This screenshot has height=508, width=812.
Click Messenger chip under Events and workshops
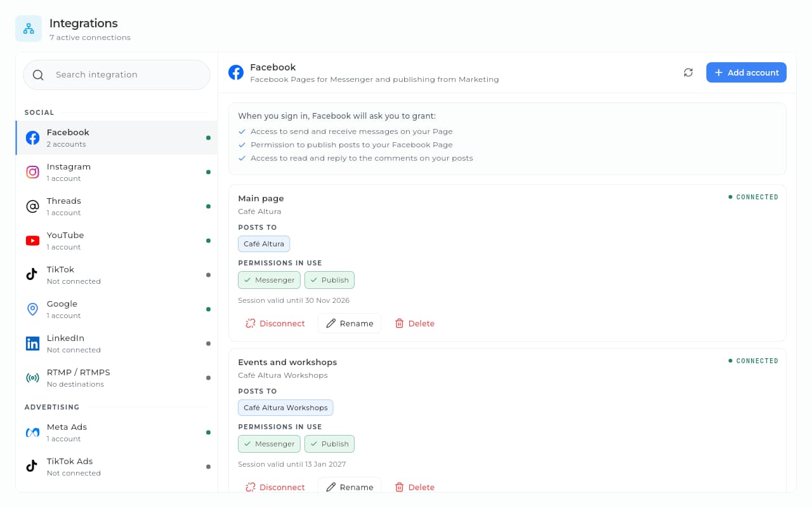tap(269, 444)
